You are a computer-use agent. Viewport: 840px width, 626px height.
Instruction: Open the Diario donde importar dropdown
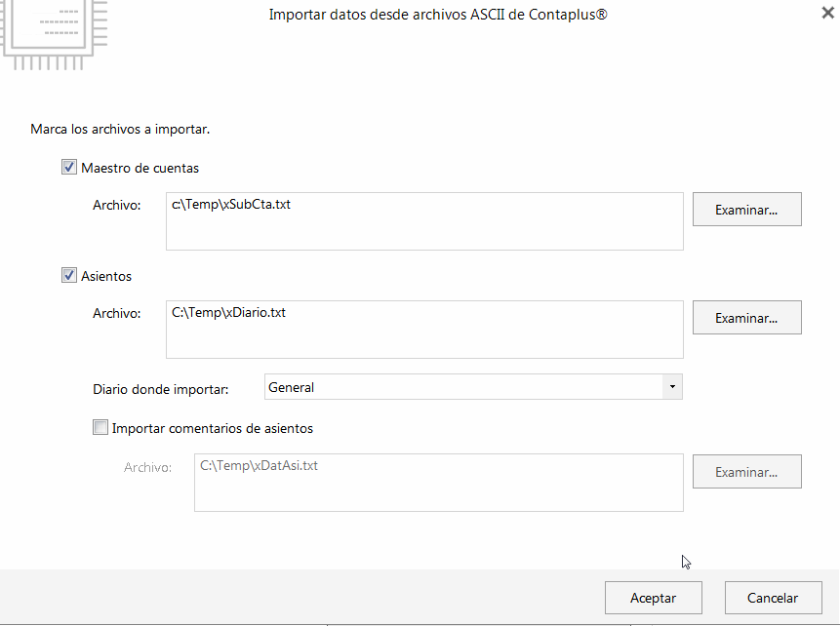tap(672, 387)
